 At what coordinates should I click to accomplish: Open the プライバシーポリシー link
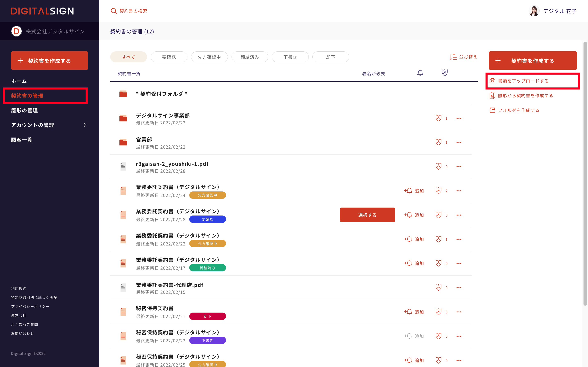(x=30, y=306)
